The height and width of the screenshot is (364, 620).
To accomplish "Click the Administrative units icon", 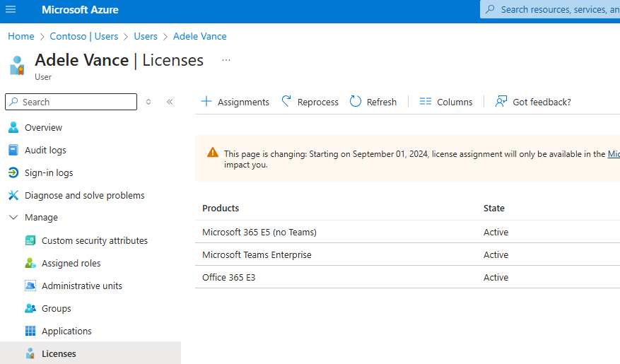I will pyautogui.click(x=30, y=286).
